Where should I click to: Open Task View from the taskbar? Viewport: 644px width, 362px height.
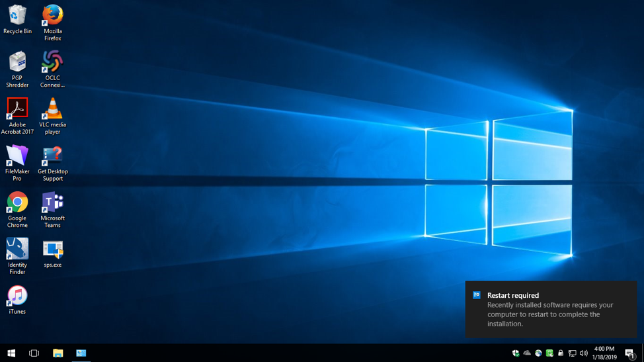click(34, 353)
